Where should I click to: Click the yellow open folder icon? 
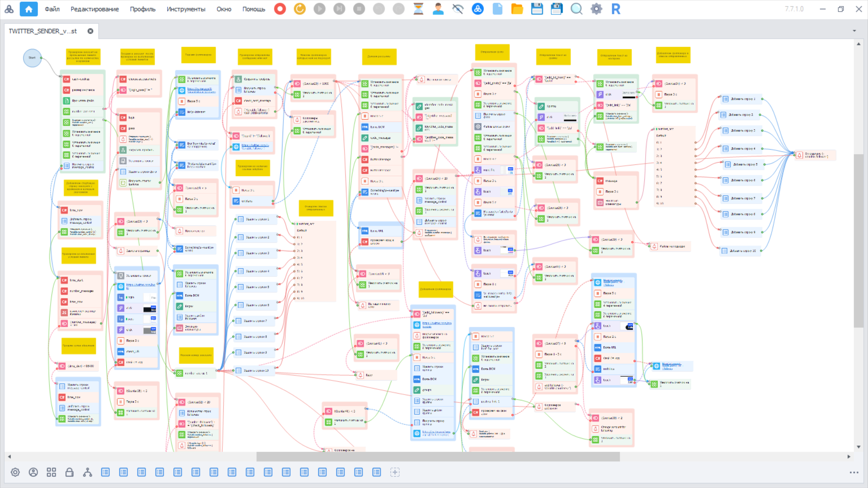(517, 9)
